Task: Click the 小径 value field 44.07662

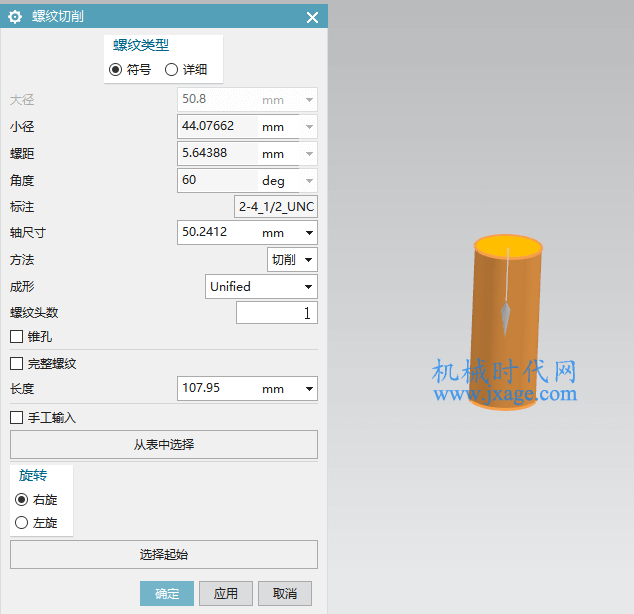Action: [x=218, y=126]
